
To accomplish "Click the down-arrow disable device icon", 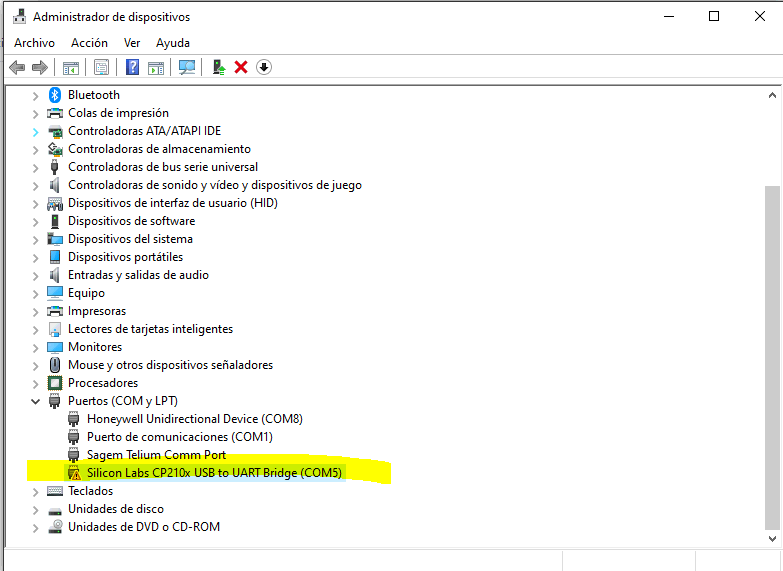I will [x=264, y=67].
